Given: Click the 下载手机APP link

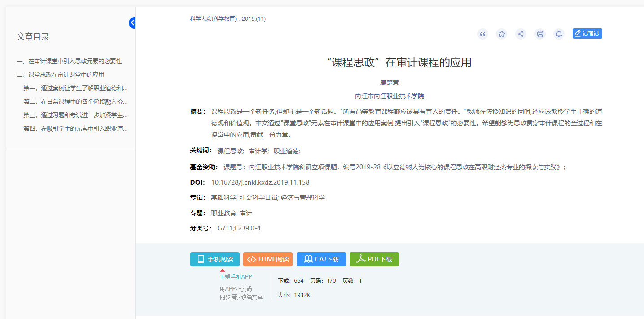Looking at the screenshot, I should [x=236, y=277].
